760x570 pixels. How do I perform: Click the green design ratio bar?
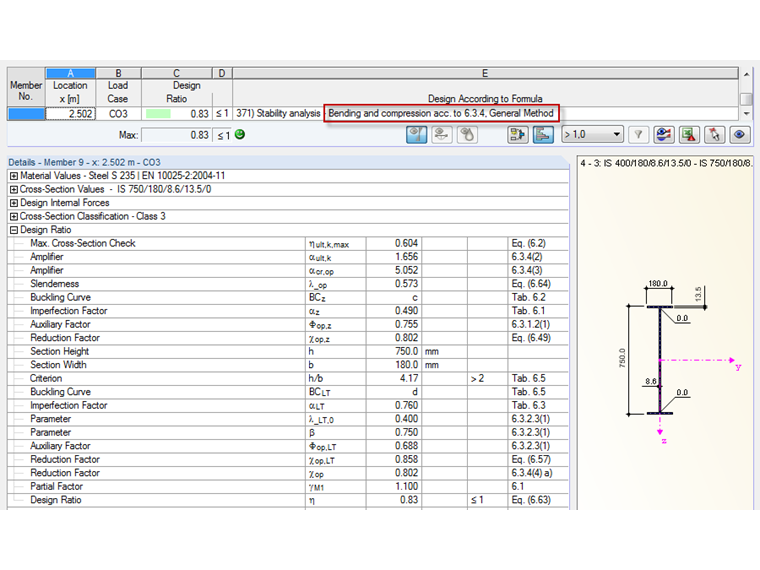tap(158, 114)
